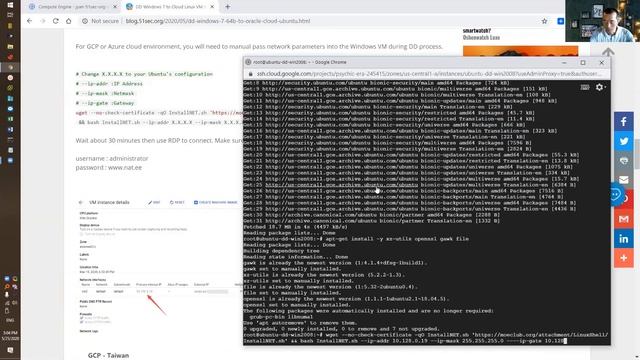Share the post via Gmail icon
Screen dimensions: 640x360
624,219
